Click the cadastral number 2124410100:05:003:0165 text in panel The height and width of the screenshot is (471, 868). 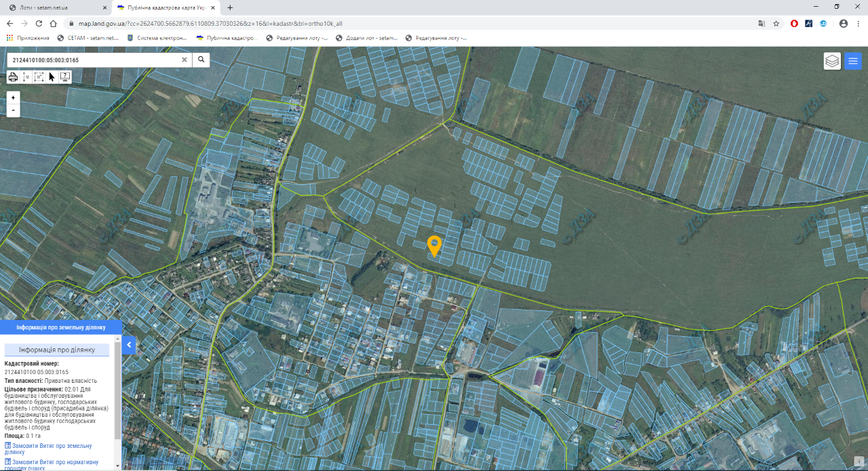[37, 371]
